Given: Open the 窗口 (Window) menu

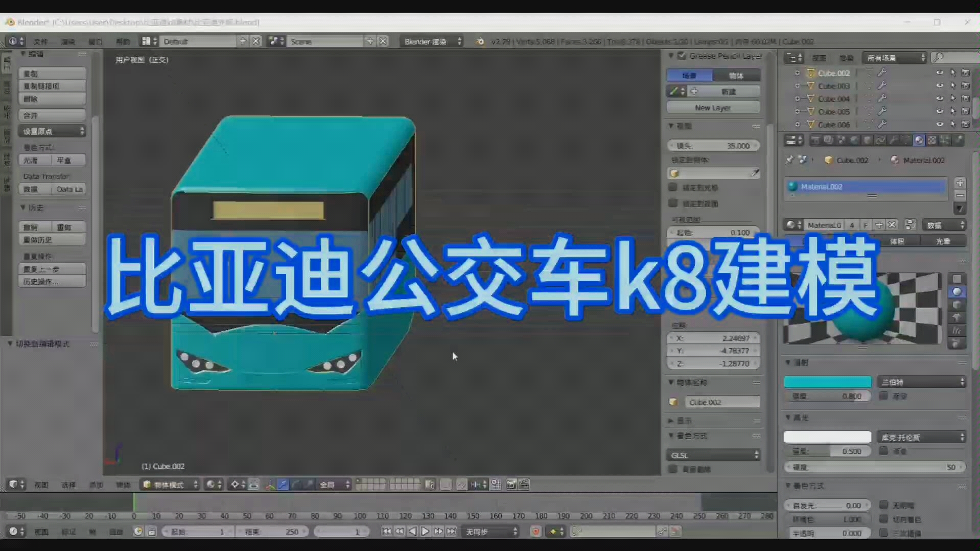Looking at the screenshot, I should tap(95, 41).
